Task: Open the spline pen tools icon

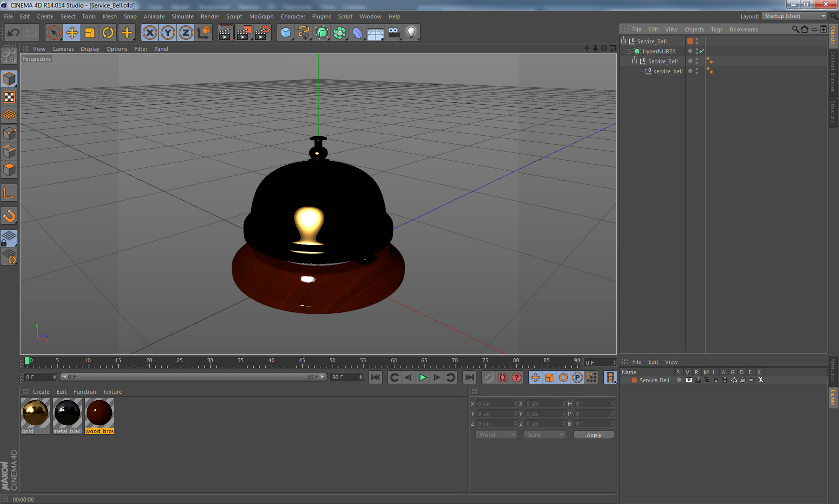Action: (x=304, y=33)
